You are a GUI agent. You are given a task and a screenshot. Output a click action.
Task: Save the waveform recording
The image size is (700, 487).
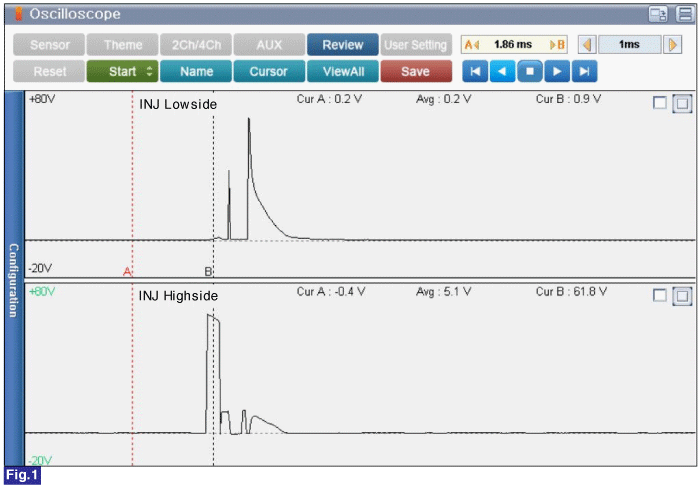(x=416, y=71)
